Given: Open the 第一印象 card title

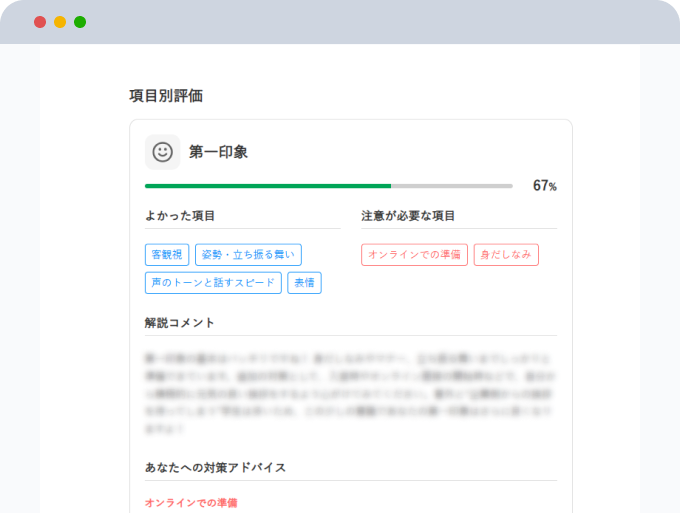Looking at the screenshot, I should (x=218, y=152).
